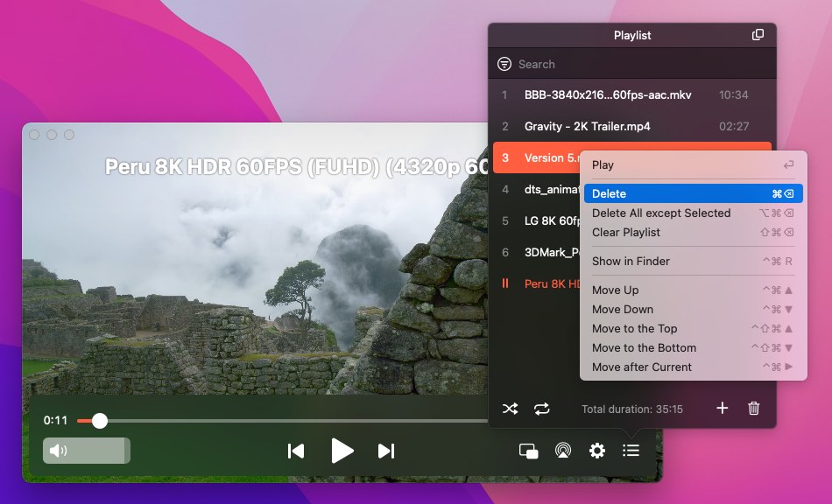Viewport: 832px width, 504px height.
Task: Enable repeat playback mode
Action: click(541, 408)
